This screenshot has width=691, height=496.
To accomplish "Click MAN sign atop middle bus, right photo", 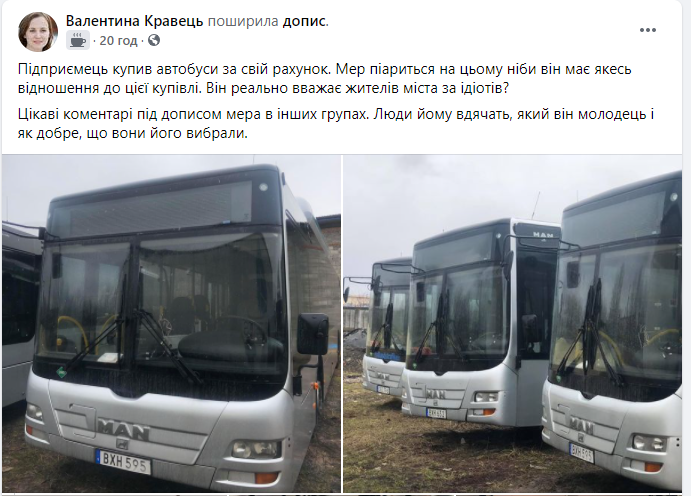I will click(x=543, y=235).
